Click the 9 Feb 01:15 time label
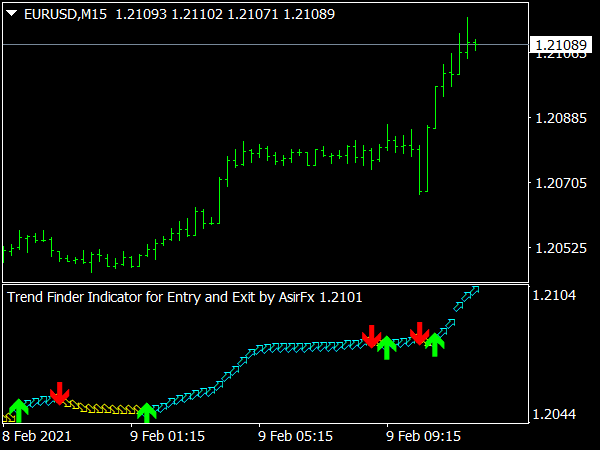This screenshot has height=450, width=600. point(168,436)
